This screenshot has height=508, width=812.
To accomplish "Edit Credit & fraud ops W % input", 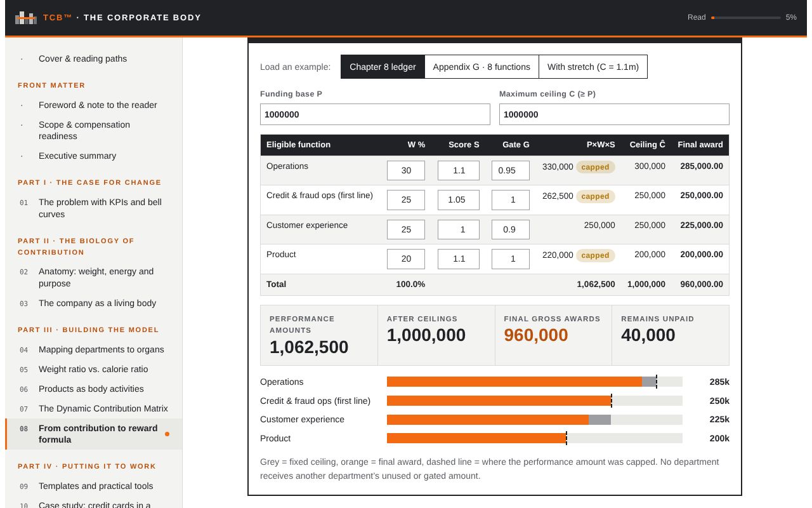I will tap(406, 199).
